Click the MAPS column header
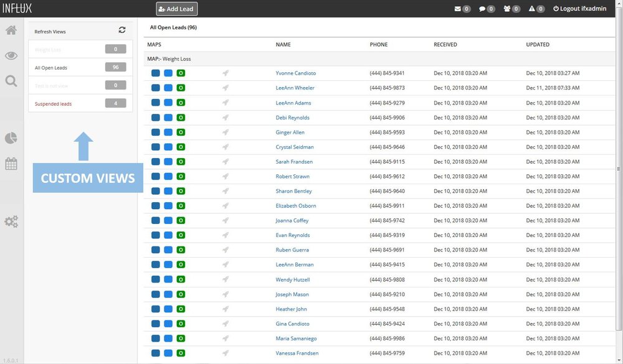The height and width of the screenshot is (364, 623). (x=154, y=44)
